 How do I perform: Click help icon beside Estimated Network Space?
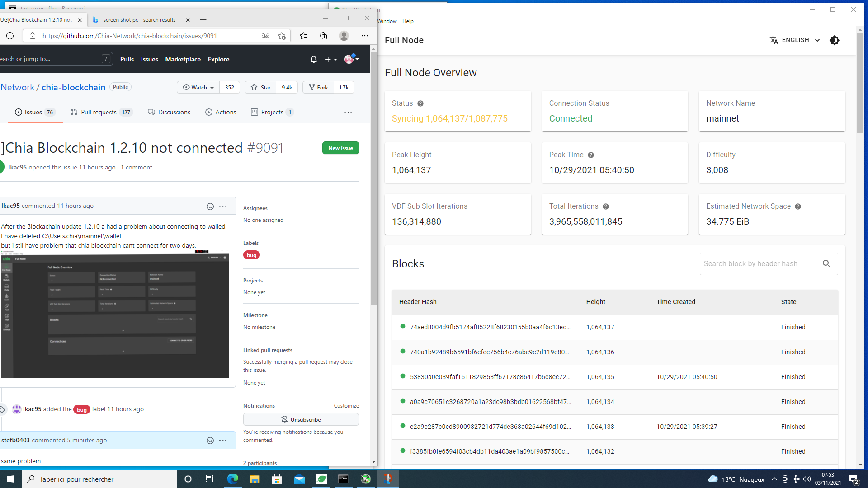click(798, 206)
